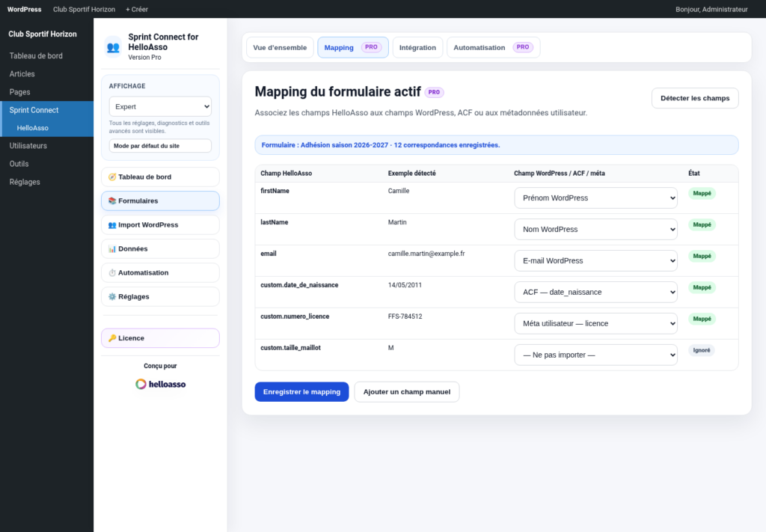Click Ignoré badge in taille_maillot row
The image size is (766, 532).
(702, 350)
